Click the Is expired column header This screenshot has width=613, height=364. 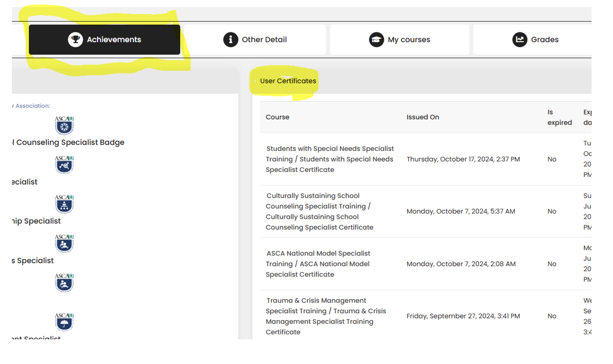tap(559, 117)
